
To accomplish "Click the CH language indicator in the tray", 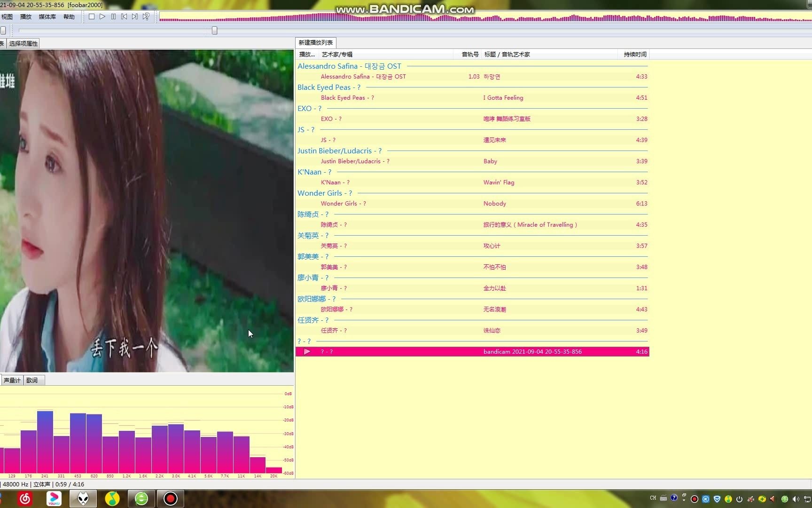I will pos(653,498).
